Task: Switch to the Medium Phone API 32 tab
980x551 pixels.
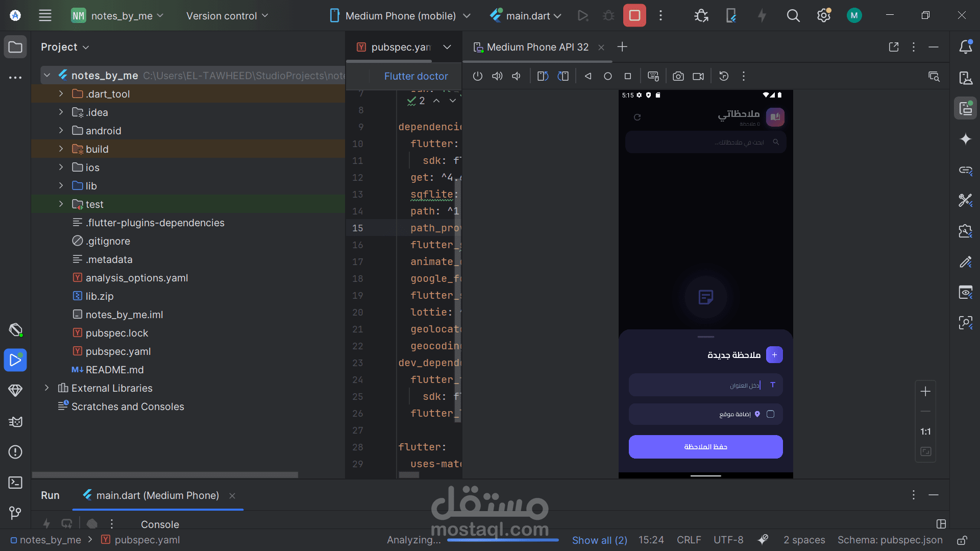Action: click(x=537, y=47)
